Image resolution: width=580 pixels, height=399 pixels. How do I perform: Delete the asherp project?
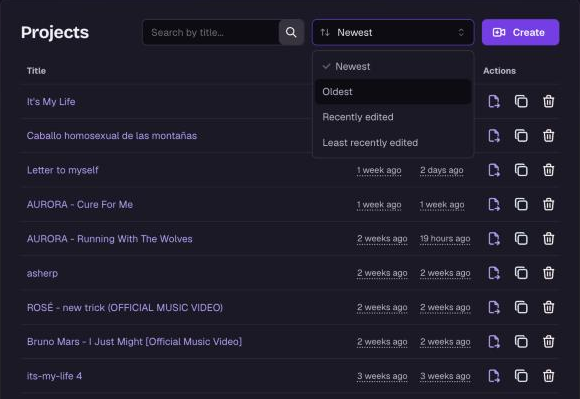[549, 273]
